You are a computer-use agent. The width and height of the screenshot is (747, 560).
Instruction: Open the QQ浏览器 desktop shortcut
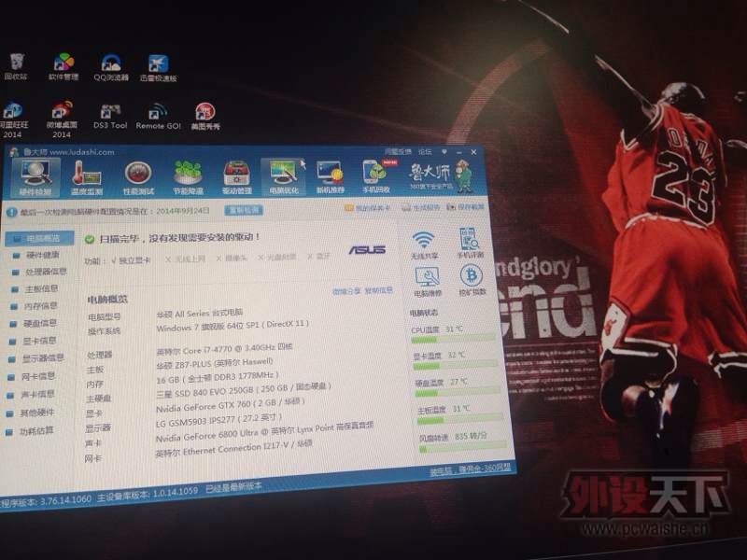point(111,67)
